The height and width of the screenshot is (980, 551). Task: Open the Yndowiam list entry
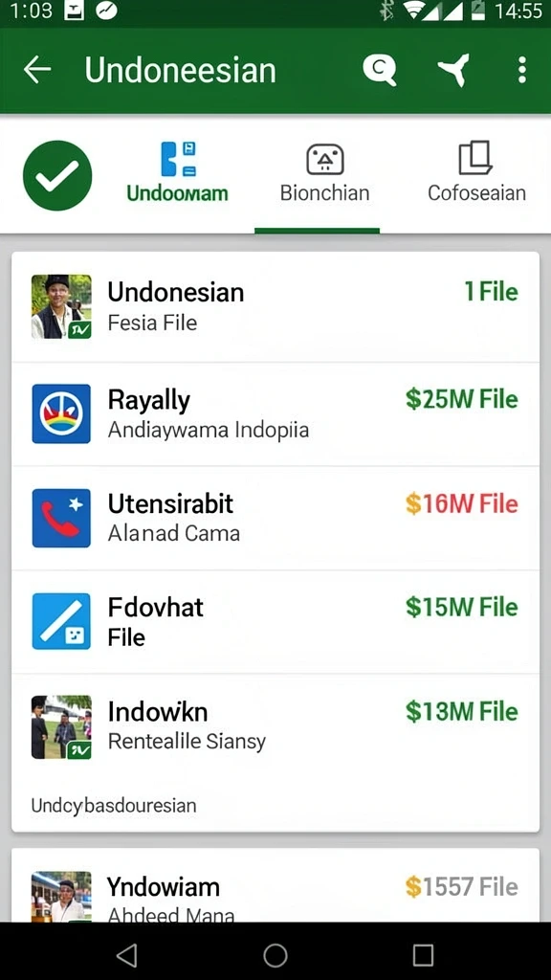[x=275, y=885]
